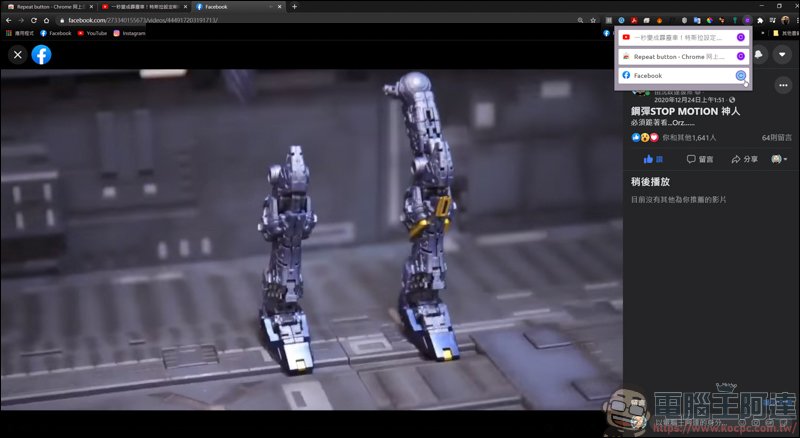
Task: Click the 稍後播放 heading
Action: tap(650, 182)
